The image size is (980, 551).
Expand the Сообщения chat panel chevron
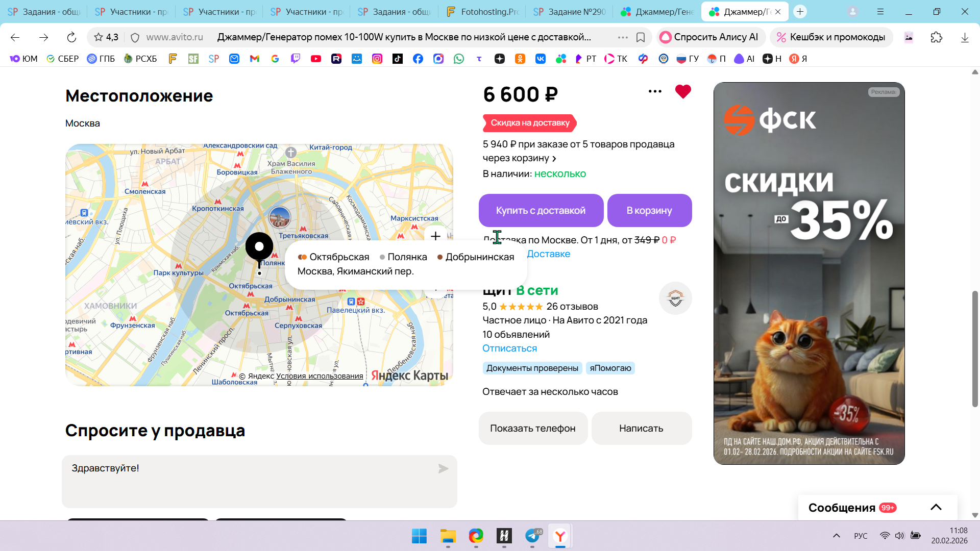coord(936,507)
